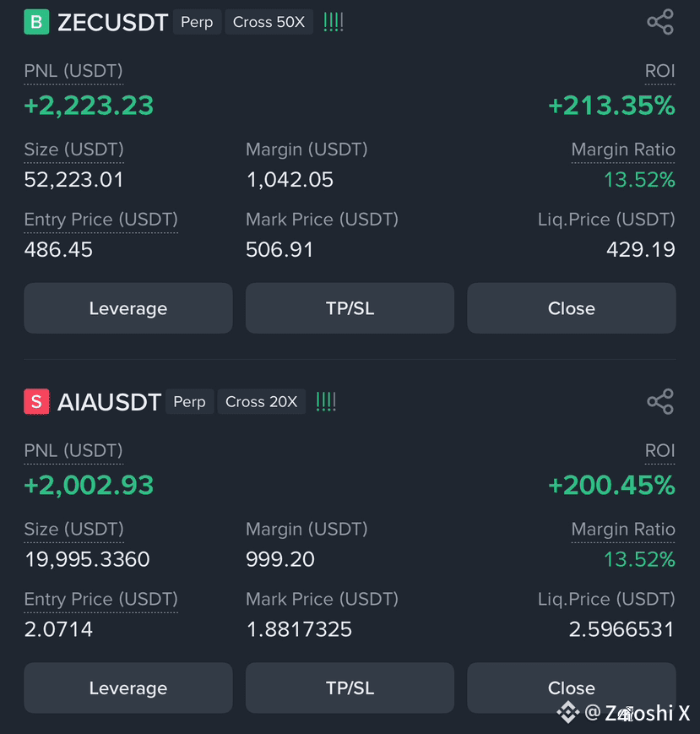Tap the red S sell badge
The height and width of the screenshot is (734, 700).
pos(36,402)
